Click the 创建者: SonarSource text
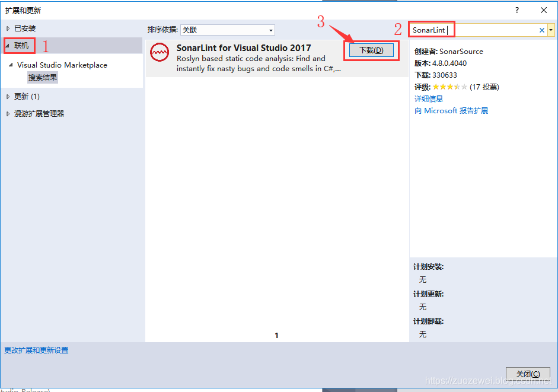This screenshot has width=558, height=392. pos(448,51)
